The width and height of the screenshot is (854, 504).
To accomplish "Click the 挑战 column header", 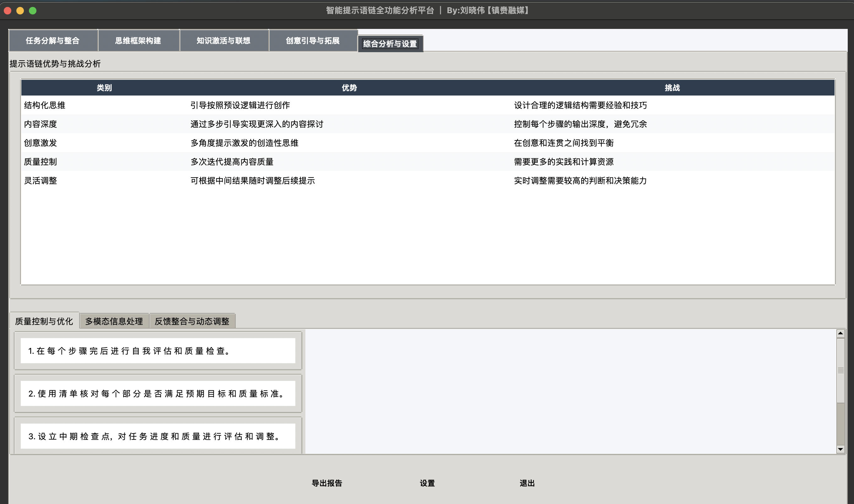I will (x=672, y=88).
